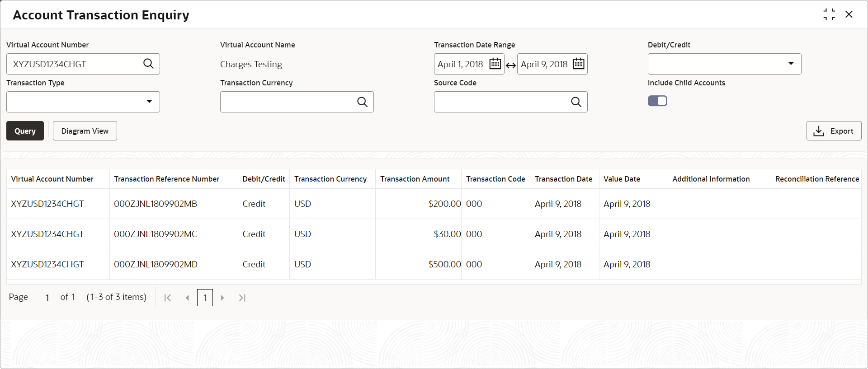Click the Transaction Currency search icon
The width and height of the screenshot is (868, 369).
362,102
